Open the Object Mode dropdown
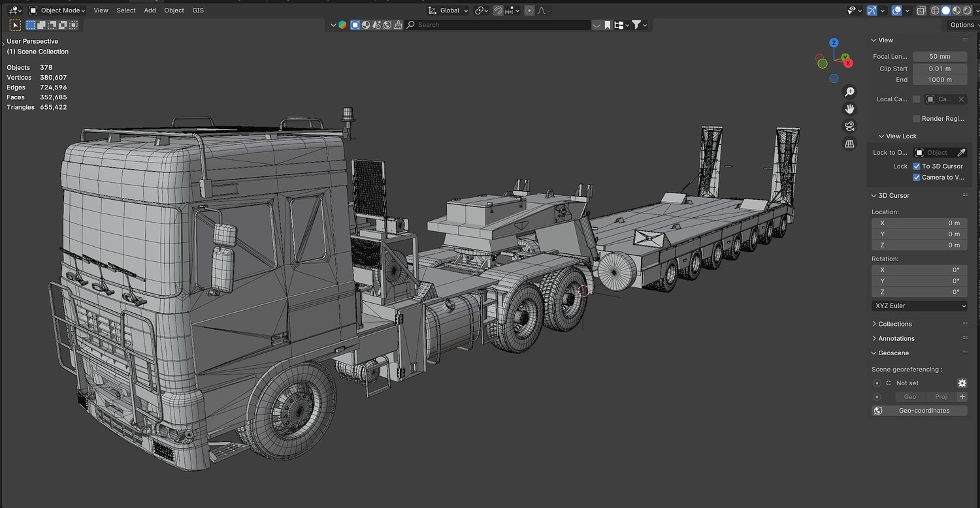The width and height of the screenshot is (980, 508). pos(57,10)
